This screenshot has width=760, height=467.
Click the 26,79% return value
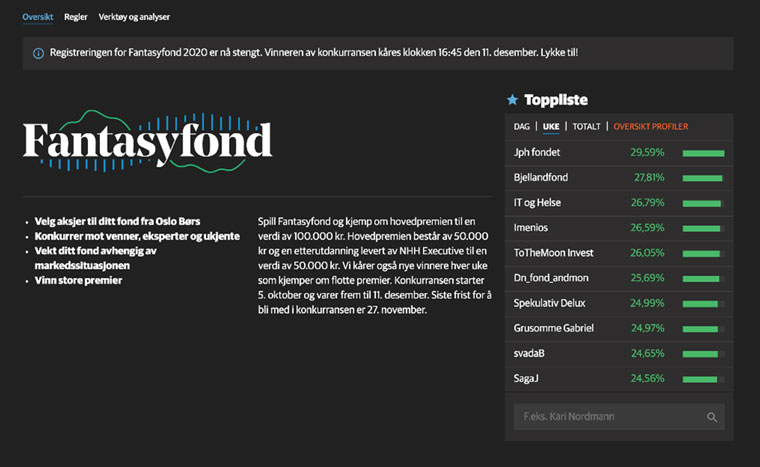pos(648,203)
